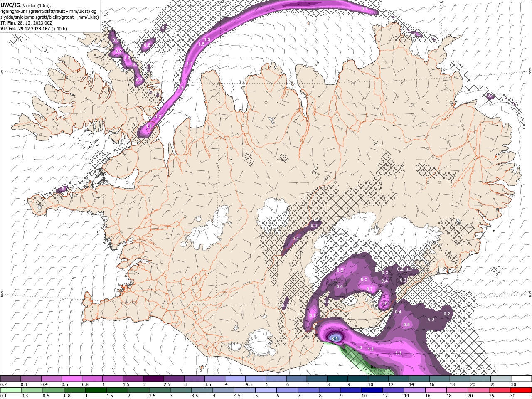
Task: Pick the upper-scale dark teal swatch 8 to 9
Action: 337,379
